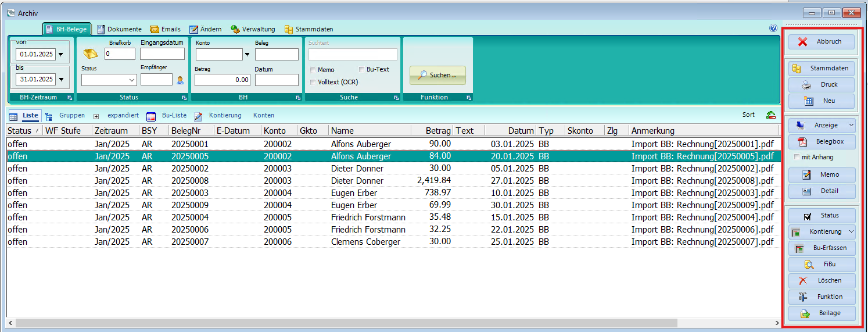Click the blue help question mark icon
Screen dimensions: 868x332
(x=773, y=28)
